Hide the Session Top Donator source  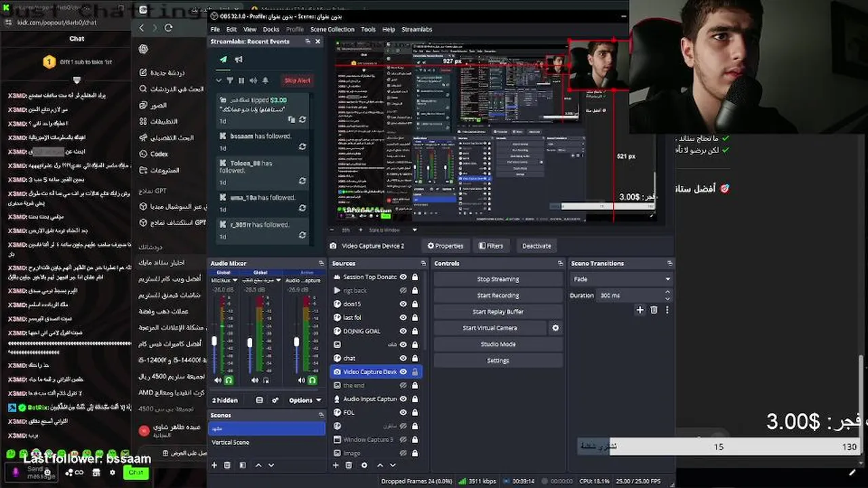pyautogui.click(x=403, y=277)
